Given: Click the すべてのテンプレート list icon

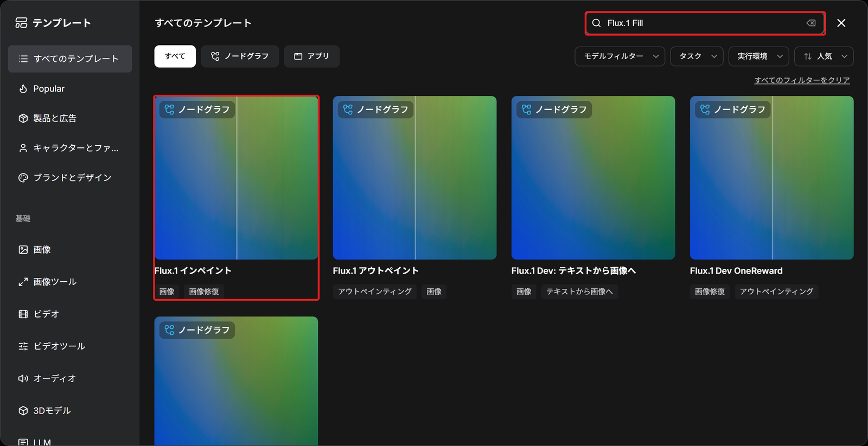Looking at the screenshot, I should [23, 59].
